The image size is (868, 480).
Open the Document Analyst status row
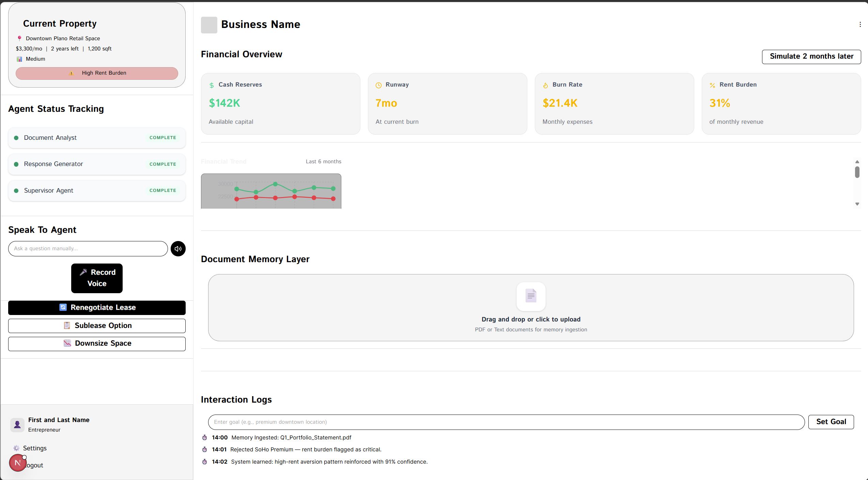pyautogui.click(x=97, y=138)
